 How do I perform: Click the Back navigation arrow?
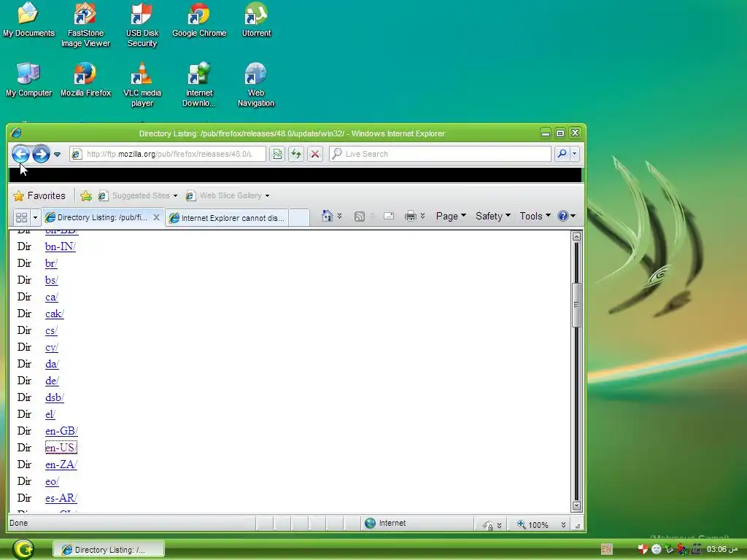click(x=20, y=154)
